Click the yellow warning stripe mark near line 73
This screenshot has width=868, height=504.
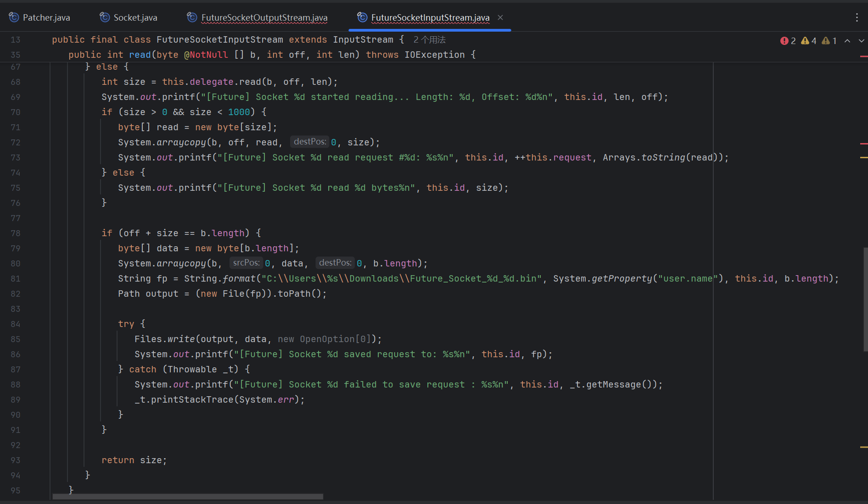point(864,157)
